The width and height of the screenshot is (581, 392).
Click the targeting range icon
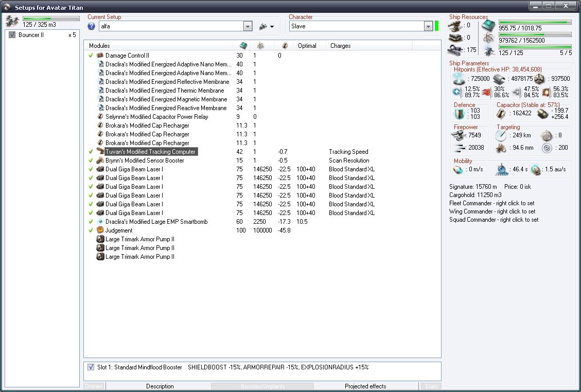point(501,136)
